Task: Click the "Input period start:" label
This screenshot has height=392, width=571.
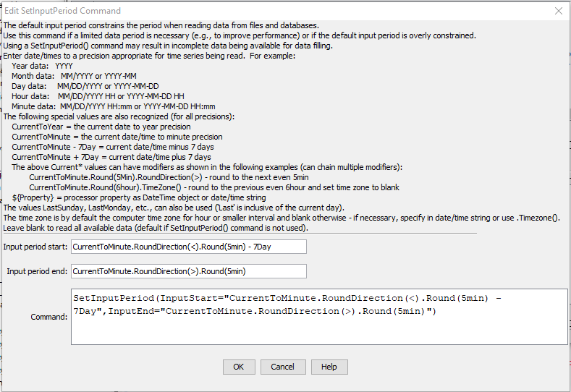Action: pos(35,247)
